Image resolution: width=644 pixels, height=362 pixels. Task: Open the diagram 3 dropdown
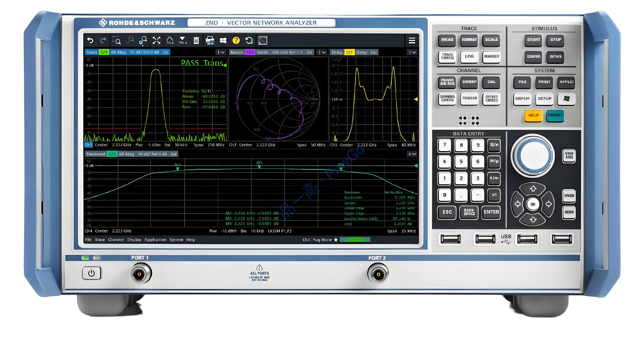click(x=412, y=52)
